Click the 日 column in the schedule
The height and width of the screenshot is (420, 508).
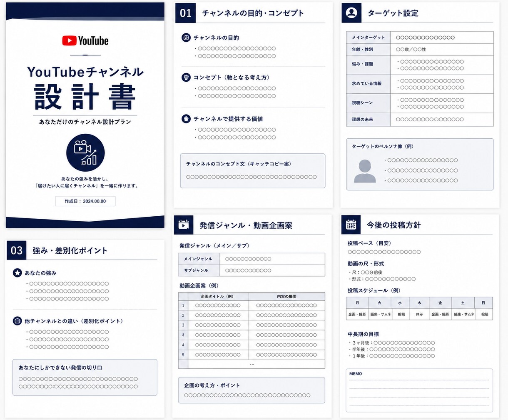point(483,303)
